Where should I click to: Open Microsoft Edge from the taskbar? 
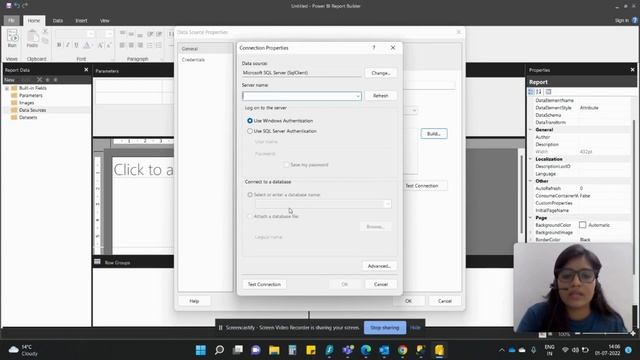[366, 350]
